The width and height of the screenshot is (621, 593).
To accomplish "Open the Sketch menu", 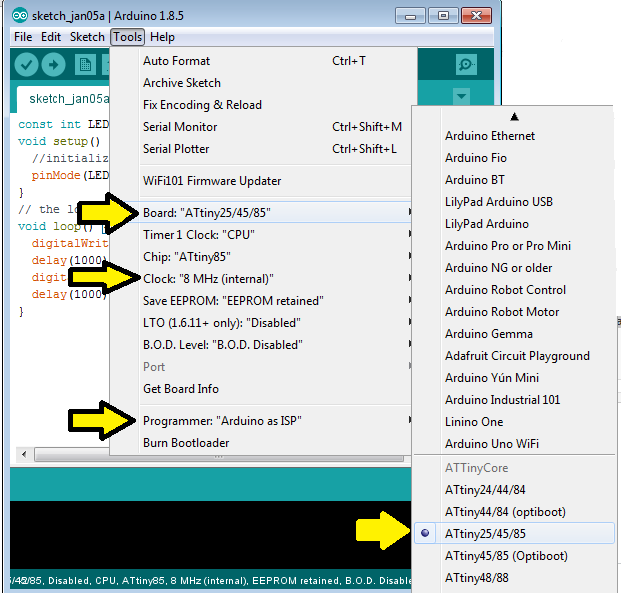I will pos(87,37).
